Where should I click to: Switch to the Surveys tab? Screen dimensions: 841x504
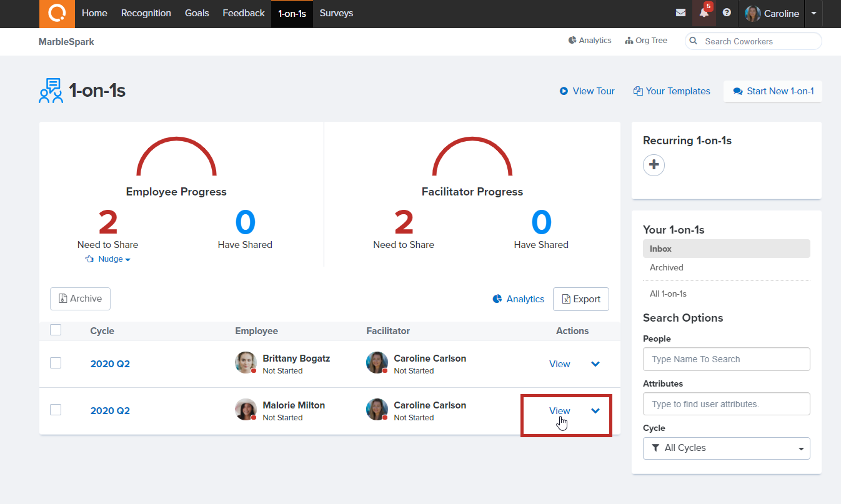coord(336,13)
